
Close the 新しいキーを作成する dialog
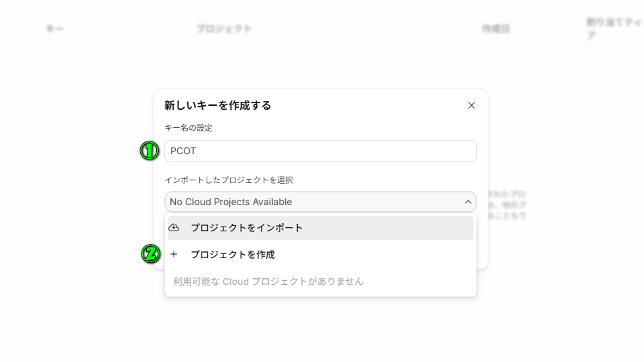click(x=472, y=105)
